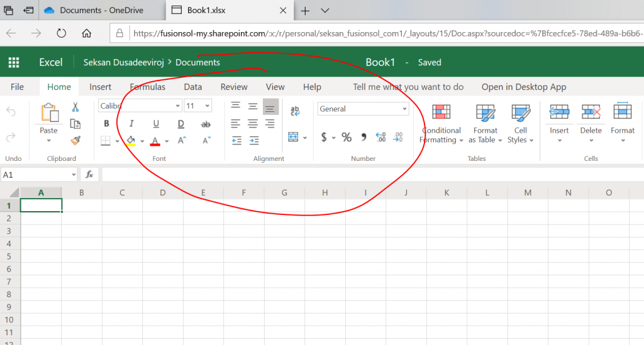The width and height of the screenshot is (644, 345).
Task: Switch to the Insert ribbon tab
Action: tap(100, 87)
